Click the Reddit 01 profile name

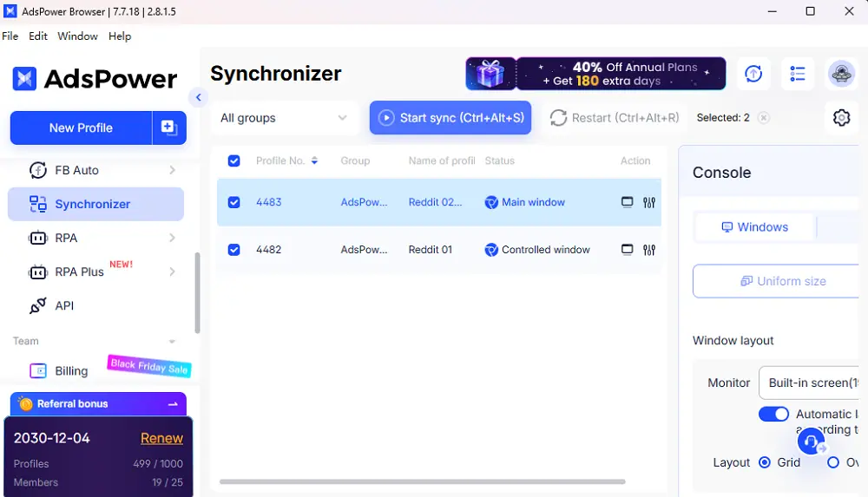coord(431,250)
